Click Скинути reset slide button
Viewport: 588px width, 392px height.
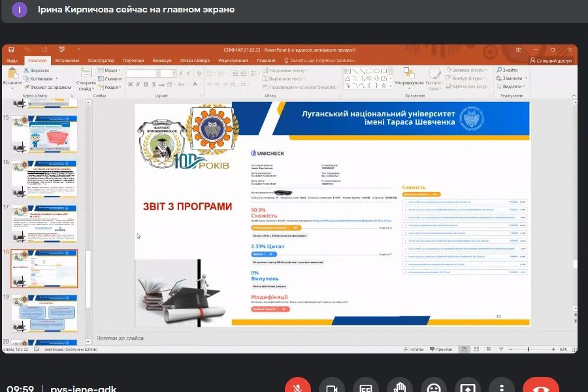(x=110, y=79)
